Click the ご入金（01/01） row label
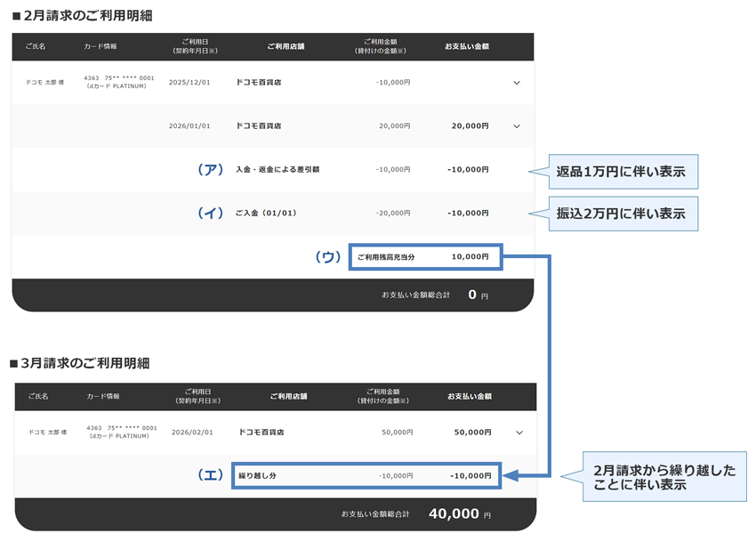 [266, 213]
